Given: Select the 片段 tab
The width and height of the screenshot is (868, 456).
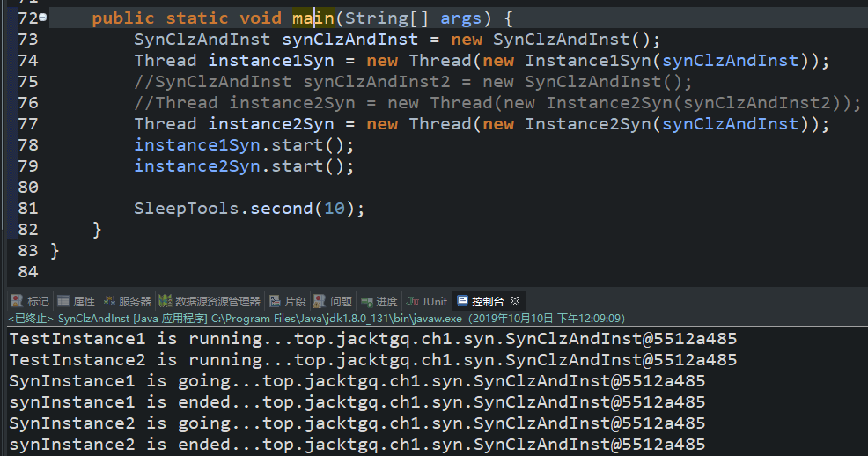Looking at the screenshot, I should pyautogui.click(x=288, y=302).
